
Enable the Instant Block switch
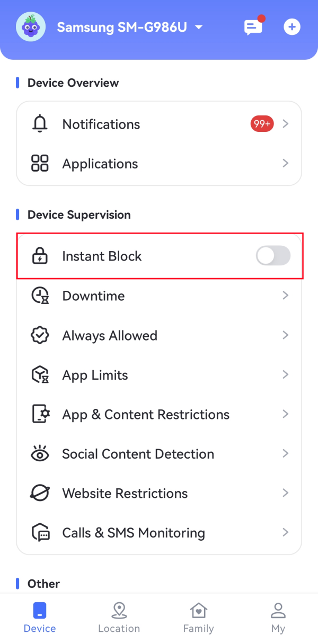coord(272,256)
